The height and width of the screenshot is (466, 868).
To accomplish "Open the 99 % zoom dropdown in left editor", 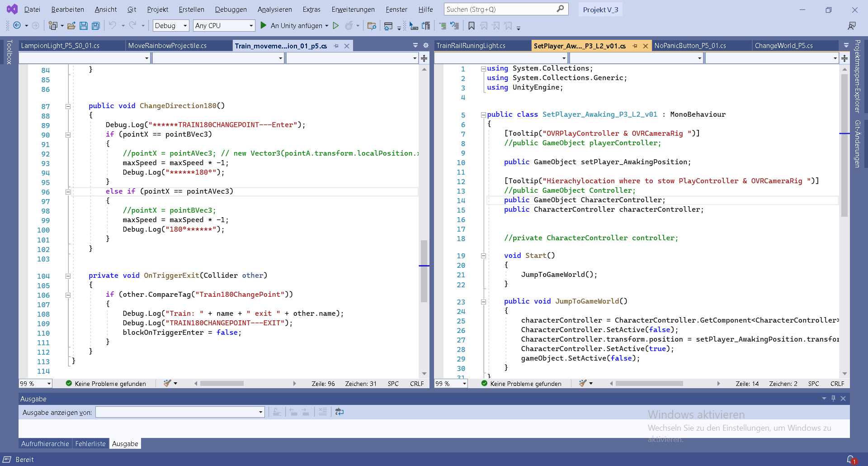I will point(35,384).
